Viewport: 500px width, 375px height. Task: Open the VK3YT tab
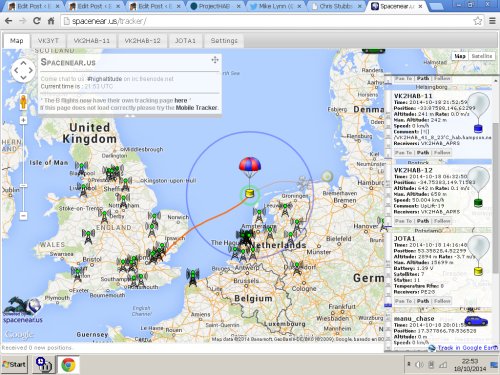48,41
